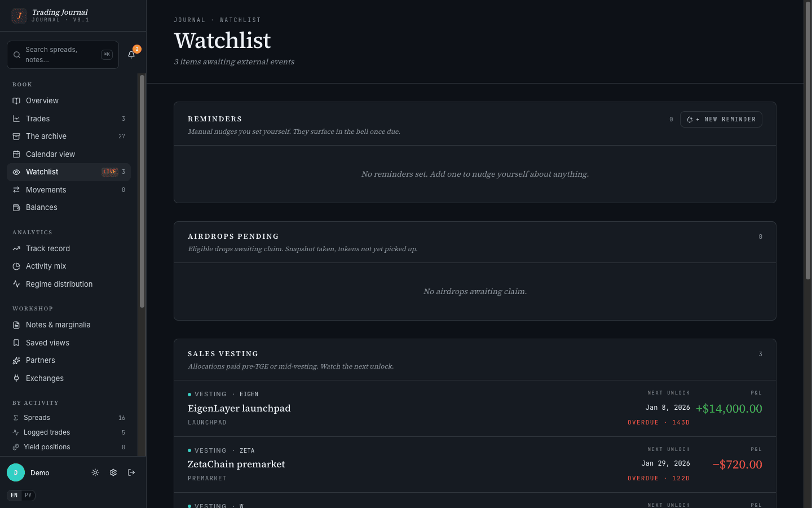Click The archive box icon
The image size is (812, 508).
point(16,137)
